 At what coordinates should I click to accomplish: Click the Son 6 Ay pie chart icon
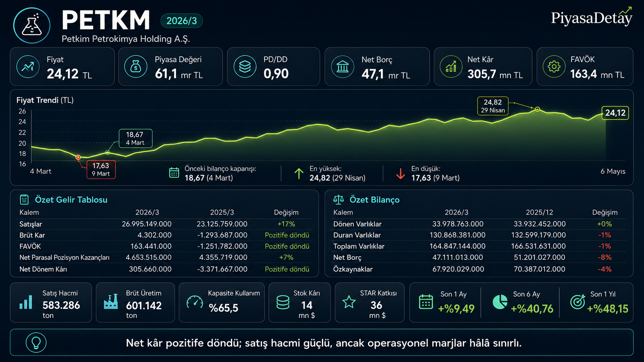[500, 302]
